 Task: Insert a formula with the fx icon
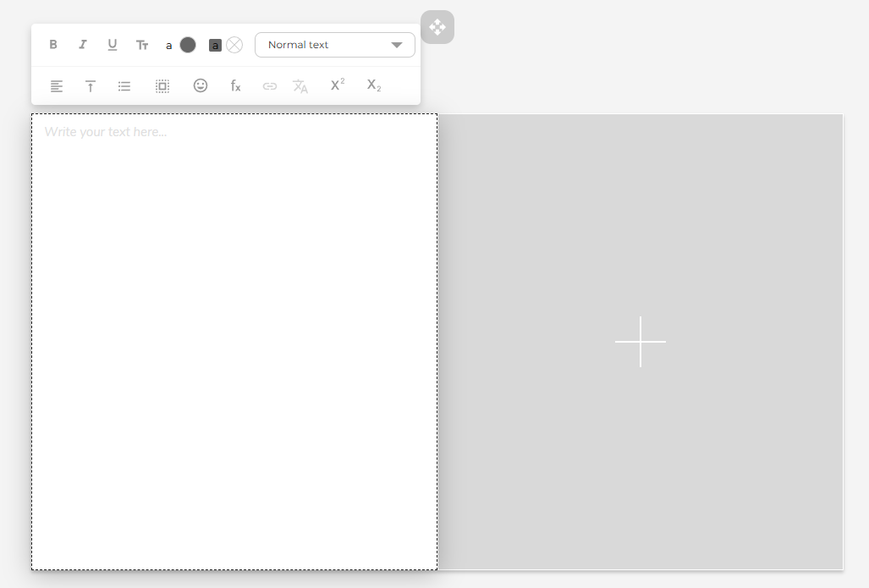point(235,85)
